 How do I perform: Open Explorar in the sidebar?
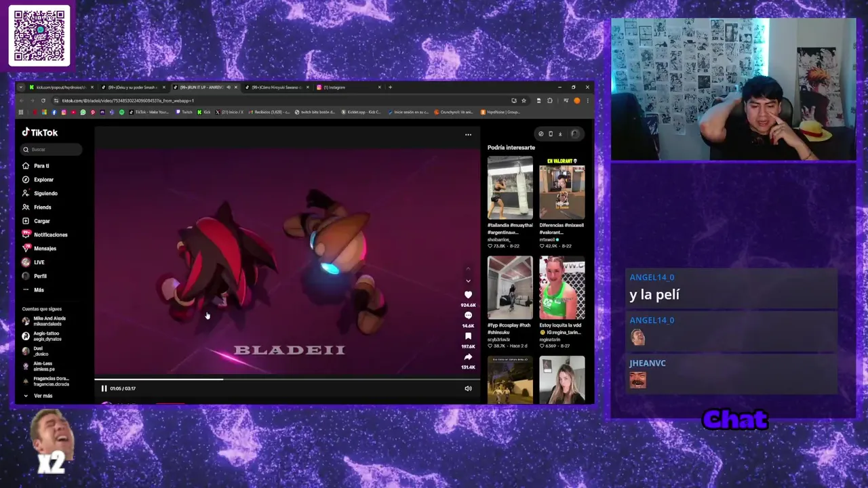click(43, 180)
